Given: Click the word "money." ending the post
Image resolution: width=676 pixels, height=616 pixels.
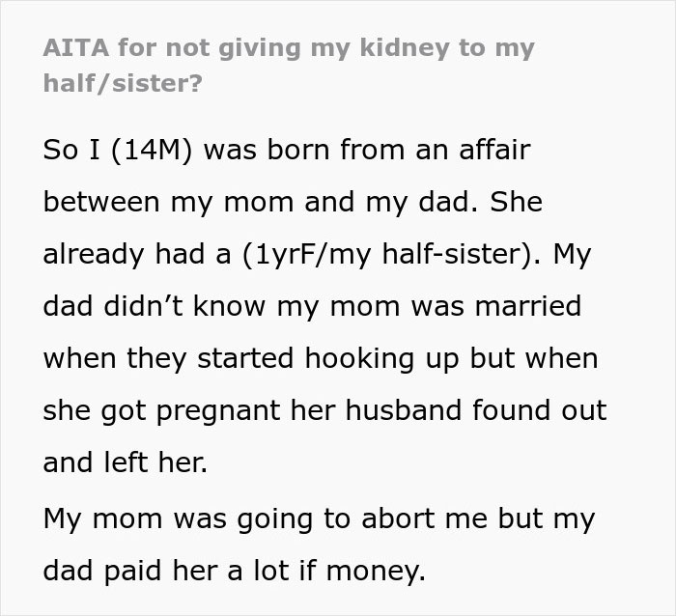Looking at the screenshot, I should click(x=380, y=572).
